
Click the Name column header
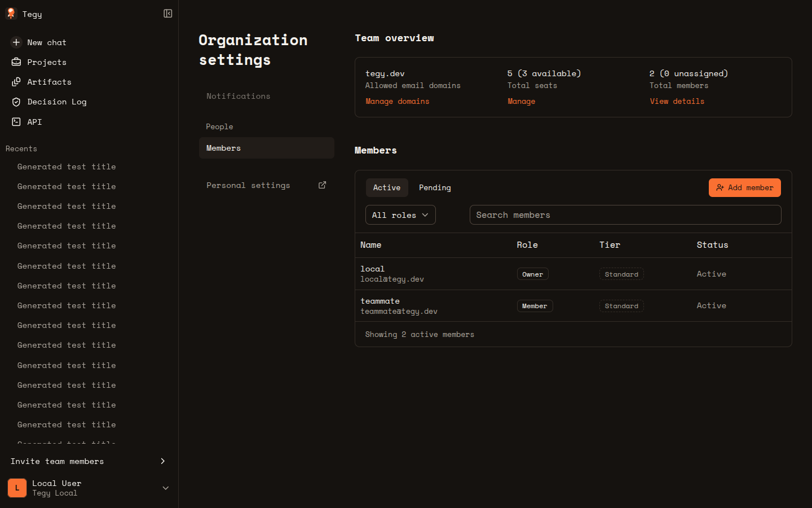[370, 245]
